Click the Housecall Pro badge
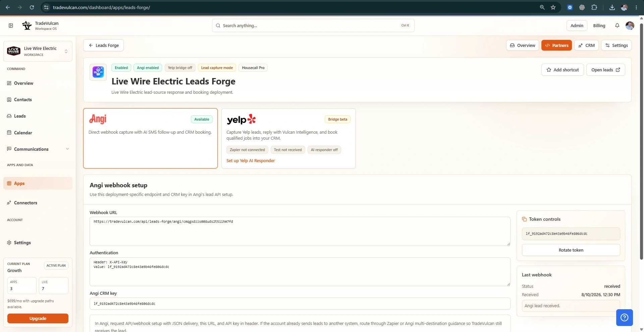This screenshot has height=332, width=644. [253, 68]
